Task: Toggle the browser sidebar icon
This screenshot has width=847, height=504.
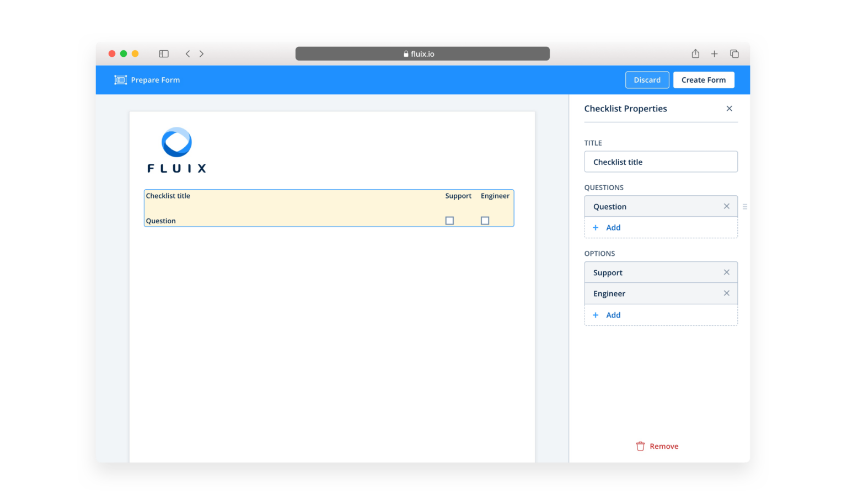Action: pos(163,53)
